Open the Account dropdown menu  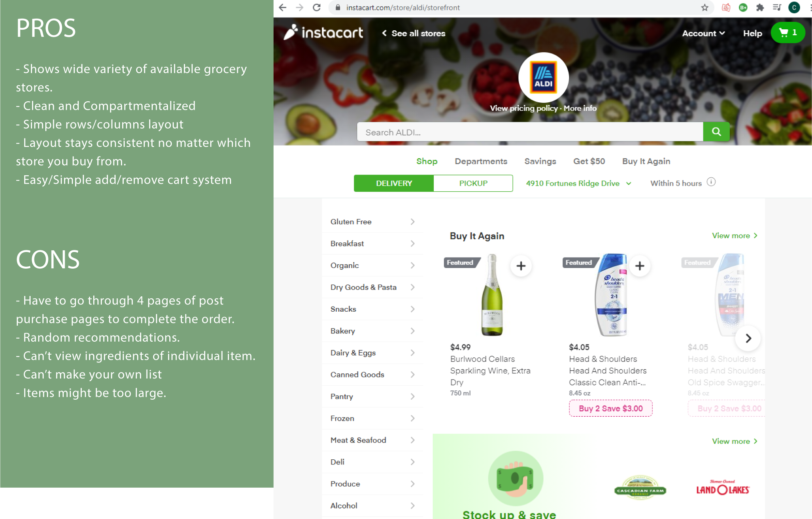point(703,33)
